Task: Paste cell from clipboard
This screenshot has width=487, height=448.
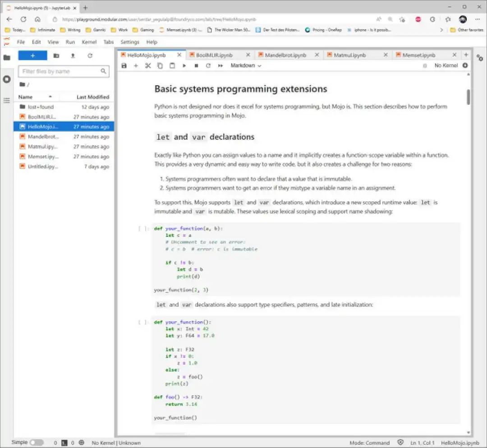Action: click(x=172, y=65)
